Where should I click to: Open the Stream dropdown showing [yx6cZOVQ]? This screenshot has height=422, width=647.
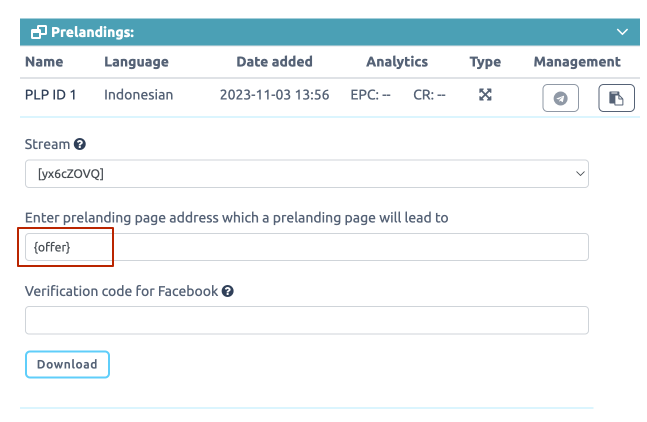(307, 174)
